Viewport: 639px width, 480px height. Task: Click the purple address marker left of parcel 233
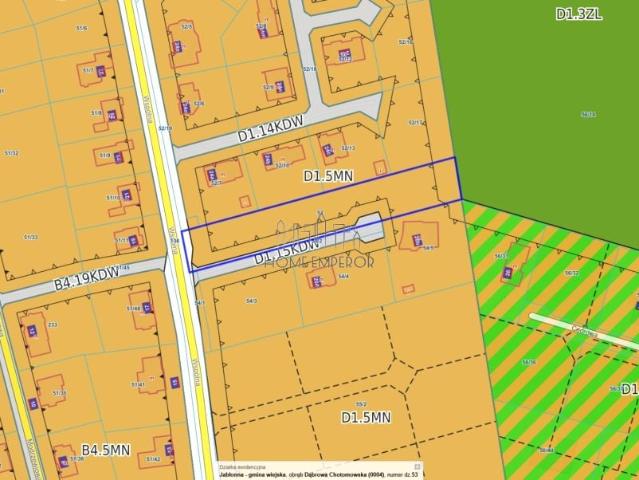click(x=33, y=331)
